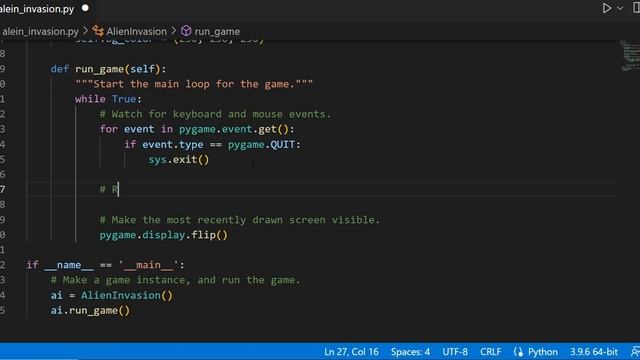The height and width of the screenshot is (360, 640).
Task: Click the docstring 'Start the main loop' line
Action: 194,84
